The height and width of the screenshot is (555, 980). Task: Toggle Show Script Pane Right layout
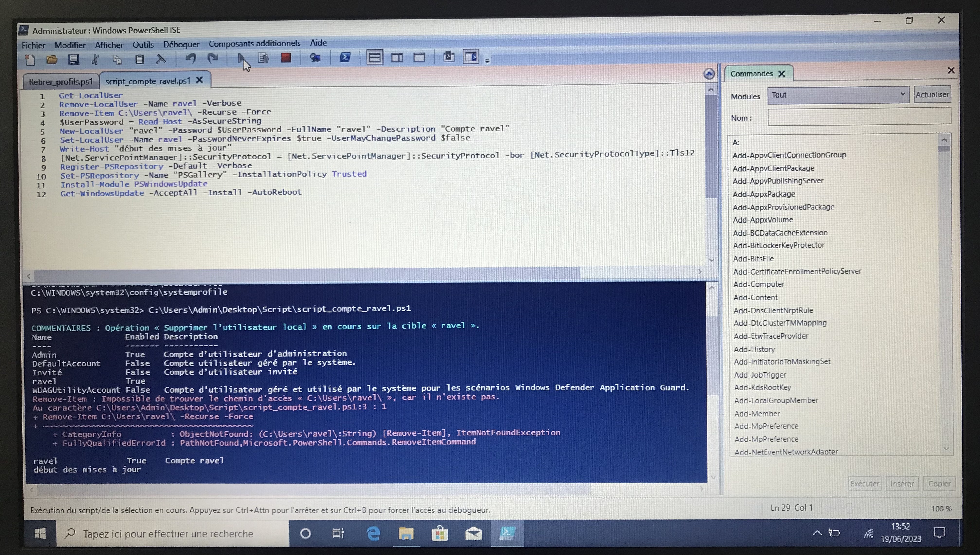coord(397,58)
